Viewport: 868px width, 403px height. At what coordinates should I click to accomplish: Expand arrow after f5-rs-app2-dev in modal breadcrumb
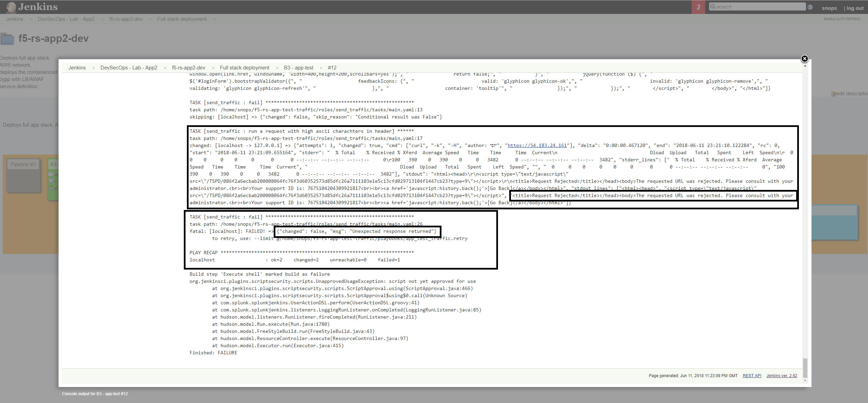213,68
